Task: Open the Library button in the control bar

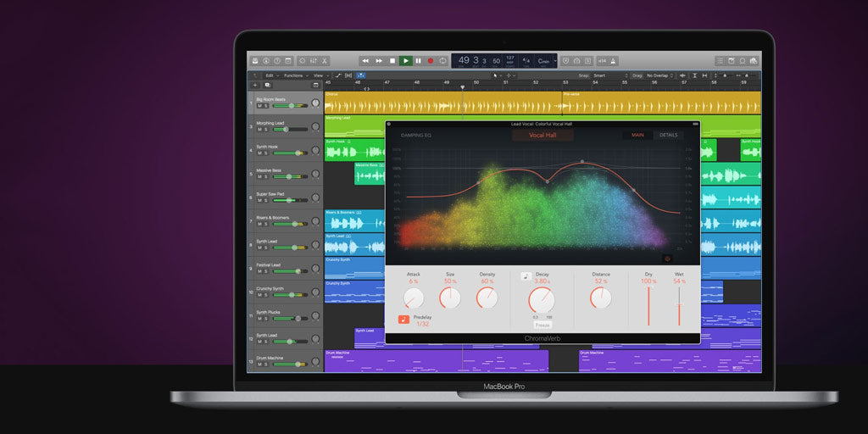Action: (255, 61)
